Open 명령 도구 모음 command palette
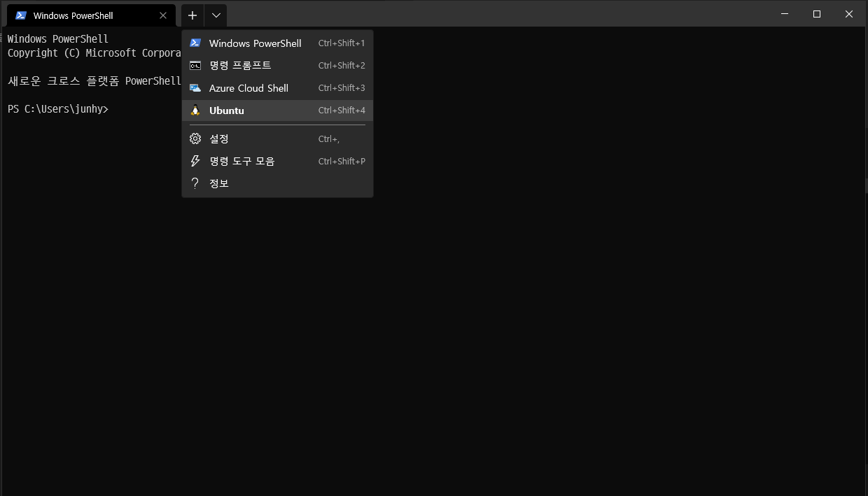Image resolution: width=868 pixels, height=496 pixels. [x=277, y=162]
